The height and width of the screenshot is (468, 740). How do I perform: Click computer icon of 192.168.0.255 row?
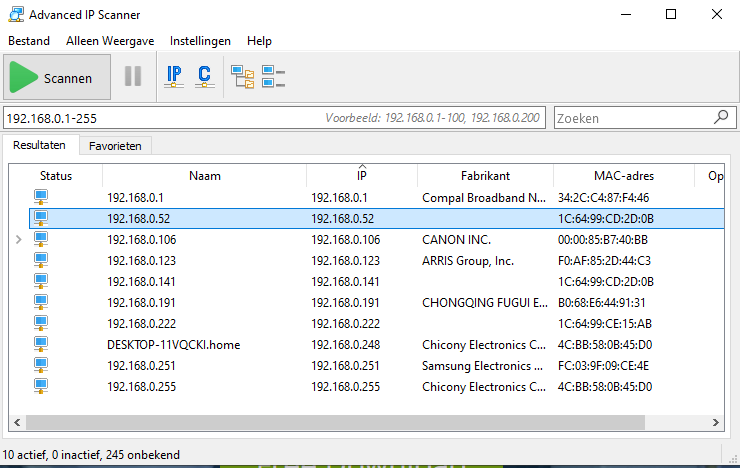(x=41, y=386)
